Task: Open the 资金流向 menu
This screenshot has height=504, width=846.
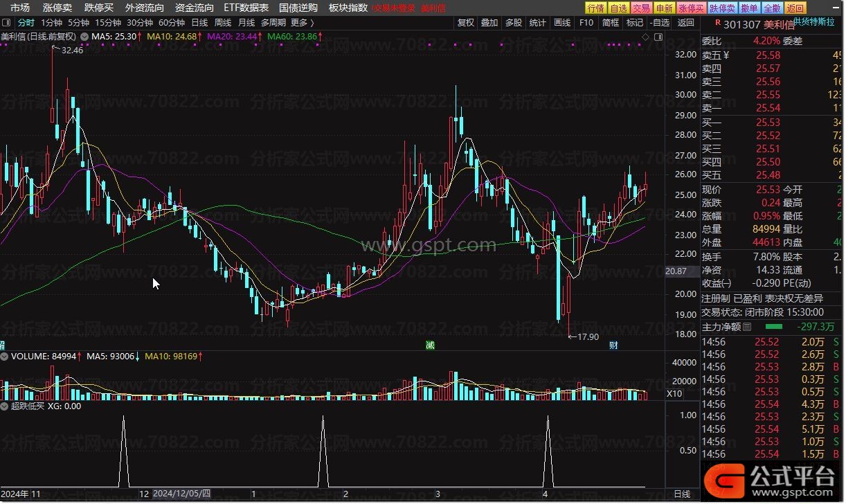Action: coord(194,8)
